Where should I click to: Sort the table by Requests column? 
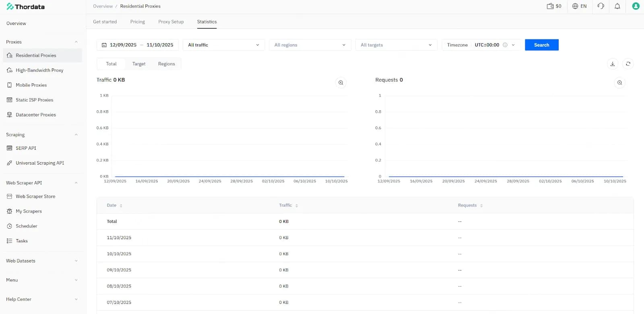(x=481, y=206)
